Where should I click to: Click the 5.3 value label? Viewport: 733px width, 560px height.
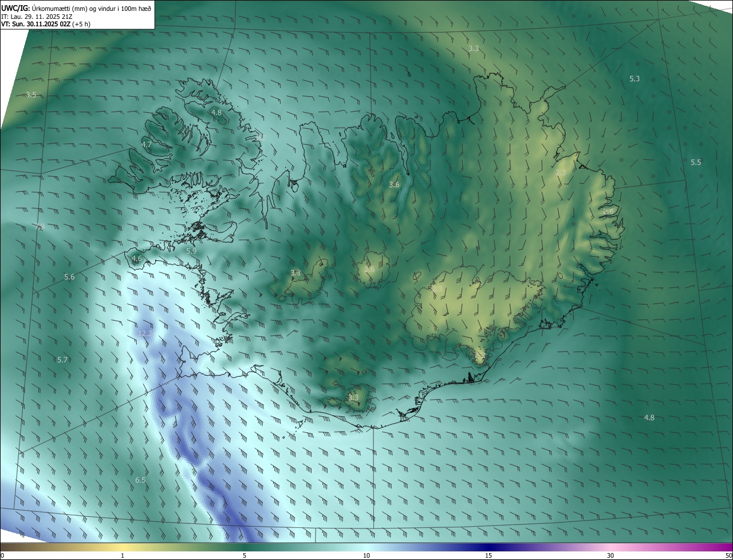pyautogui.click(x=635, y=78)
